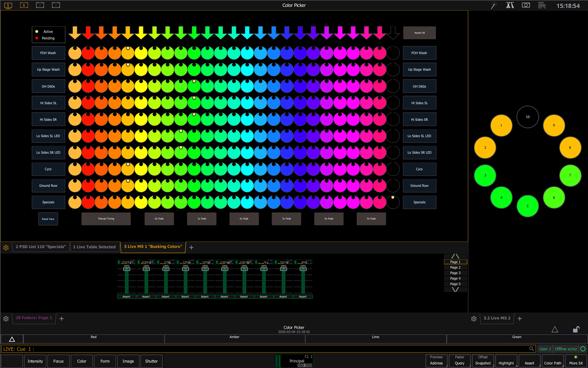This screenshot has height=368, width=588.
Task: Click the camera snapshot icon in top bar
Action: [526, 5]
